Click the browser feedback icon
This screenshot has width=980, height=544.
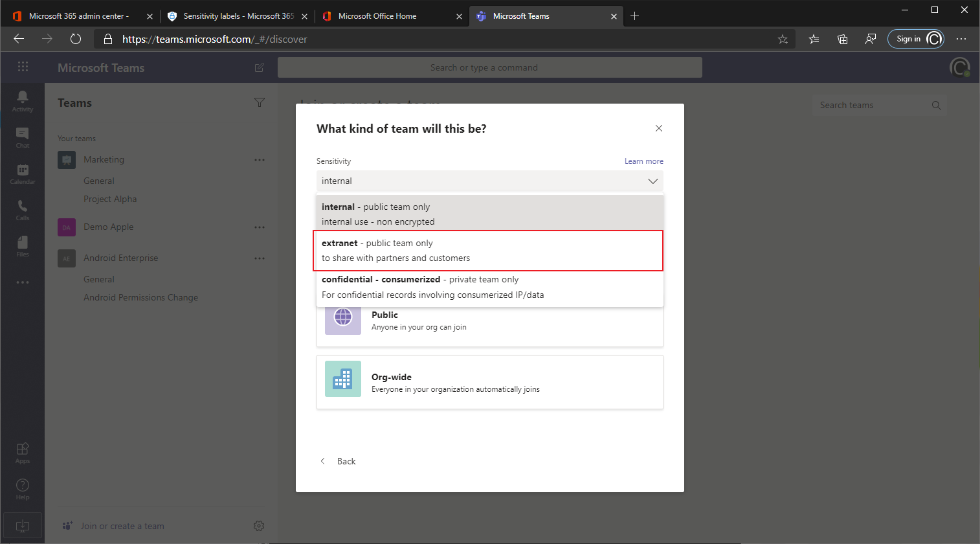[x=871, y=40]
